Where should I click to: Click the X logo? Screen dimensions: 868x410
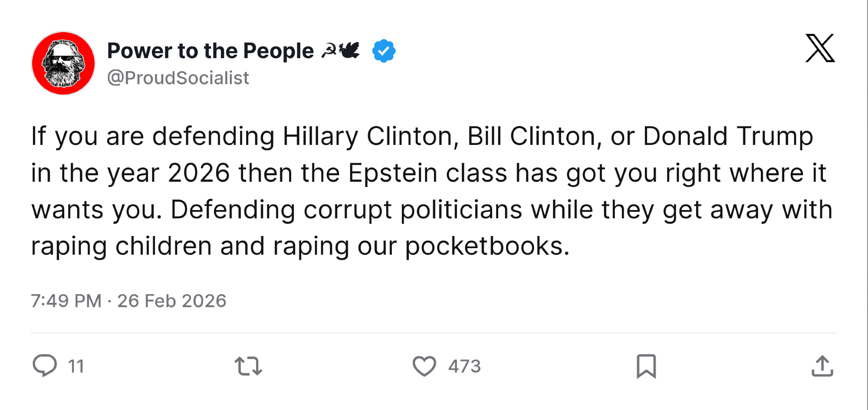tap(820, 48)
